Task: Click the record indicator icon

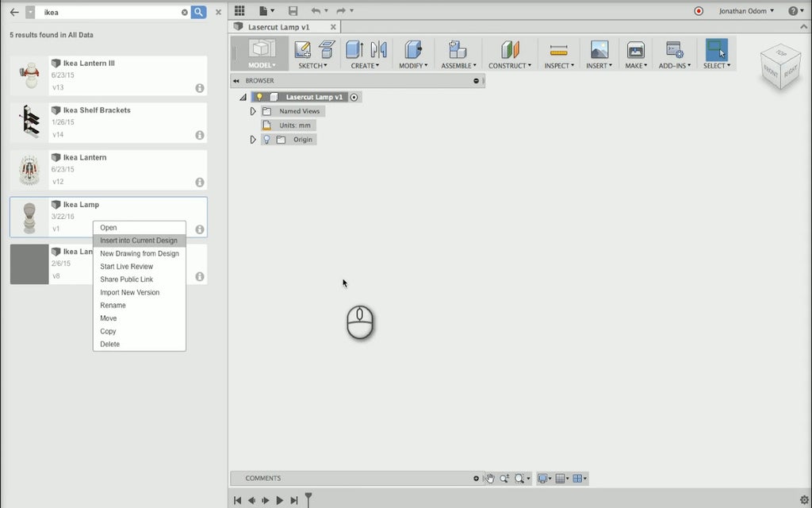Action: pos(699,10)
